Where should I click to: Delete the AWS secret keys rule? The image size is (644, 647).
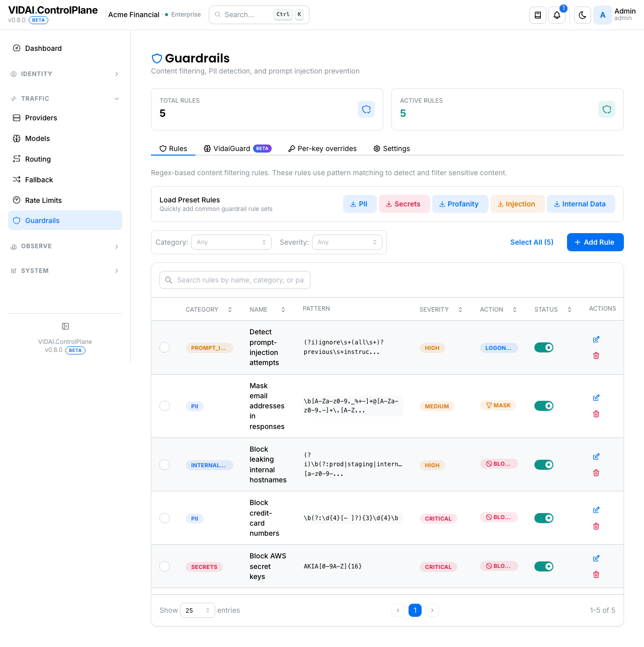pos(596,574)
